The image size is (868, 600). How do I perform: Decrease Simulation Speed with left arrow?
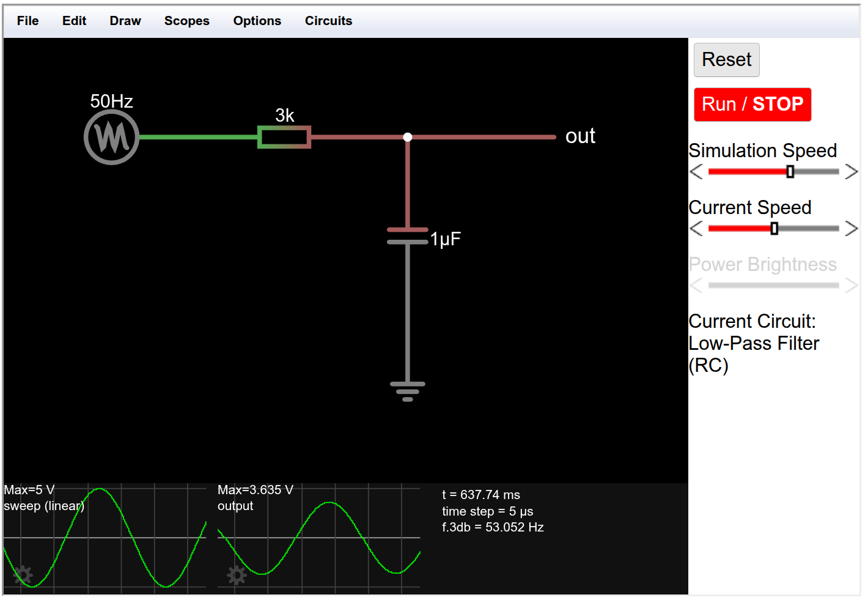click(x=696, y=172)
